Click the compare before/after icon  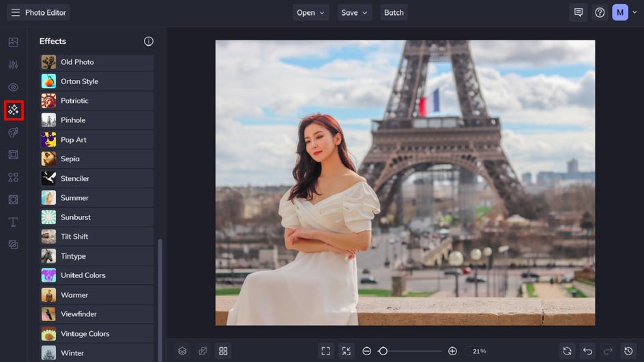pyautogui.click(x=203, y=351)
